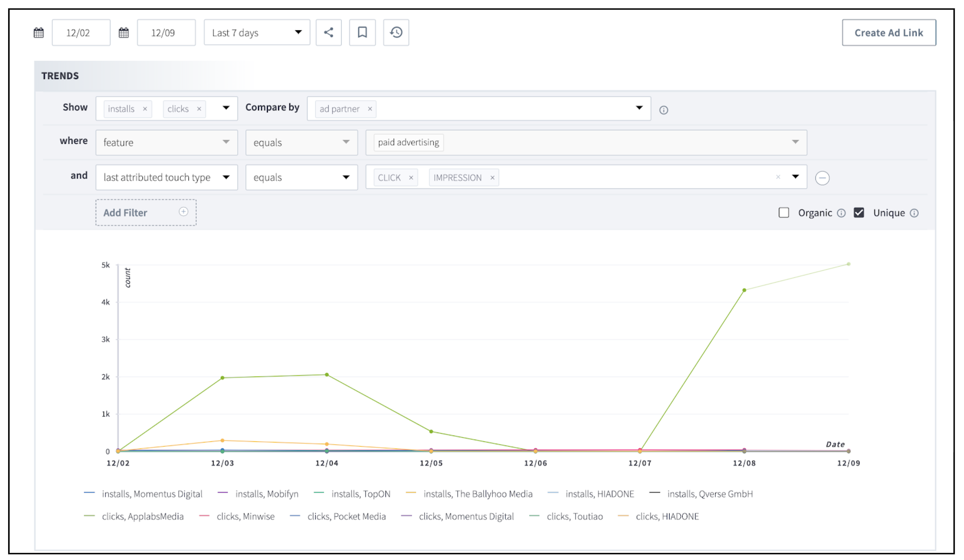Toggle installs, Qverse GmbH legend series
This screenshot has width=964, height=560.
point(701,494)
